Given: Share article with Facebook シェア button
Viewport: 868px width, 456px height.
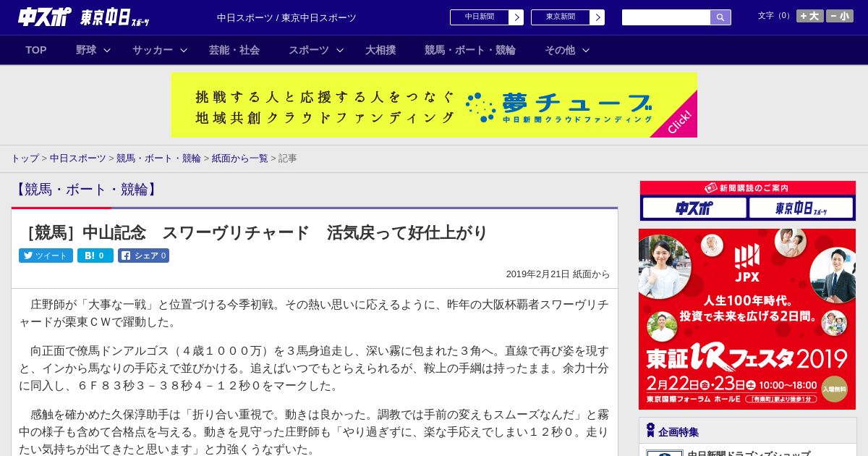Looking at the screenshot, I should click(x=143, y=256).
